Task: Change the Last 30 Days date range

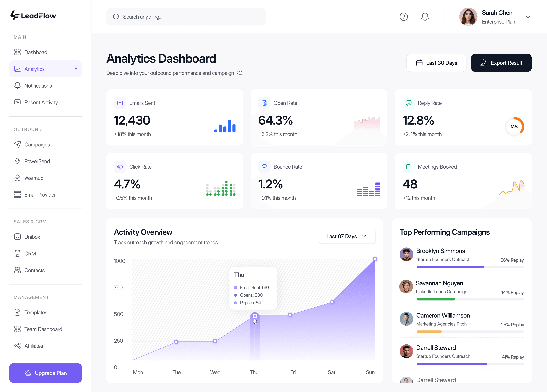Action: (436, 63)
